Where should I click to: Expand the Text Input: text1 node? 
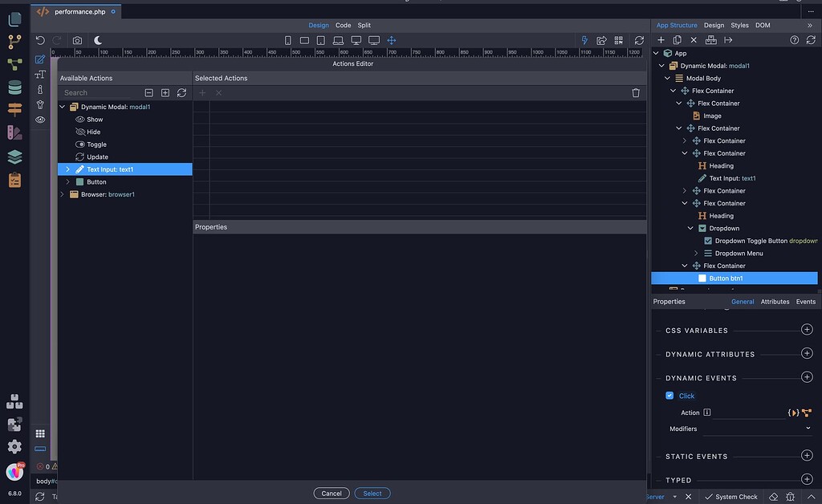pos(68,169)
